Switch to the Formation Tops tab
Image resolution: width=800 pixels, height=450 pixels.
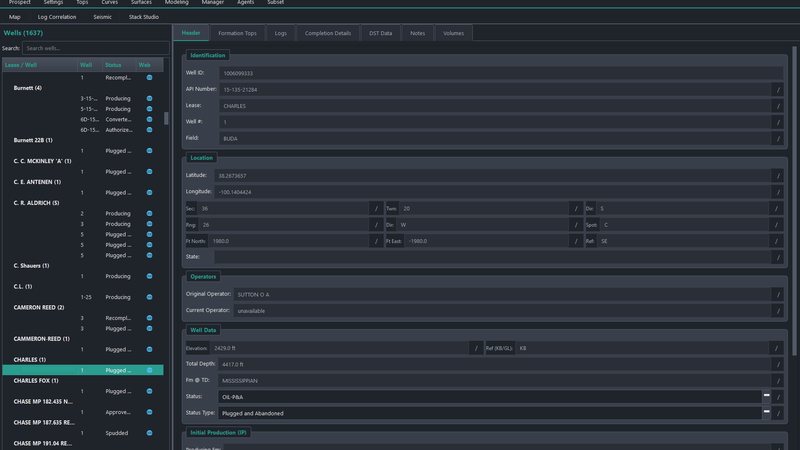[x=237, y=33]
